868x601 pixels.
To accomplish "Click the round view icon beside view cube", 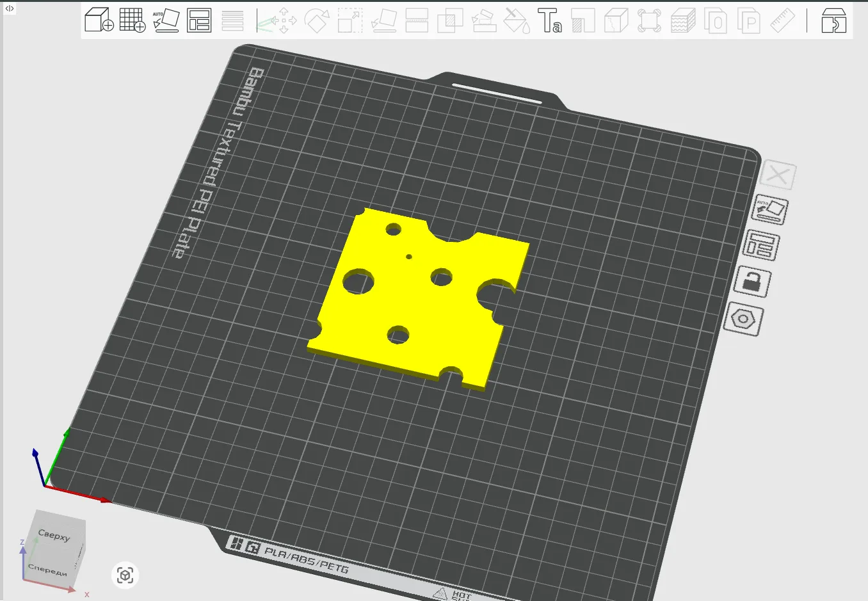I will (125, 575).
